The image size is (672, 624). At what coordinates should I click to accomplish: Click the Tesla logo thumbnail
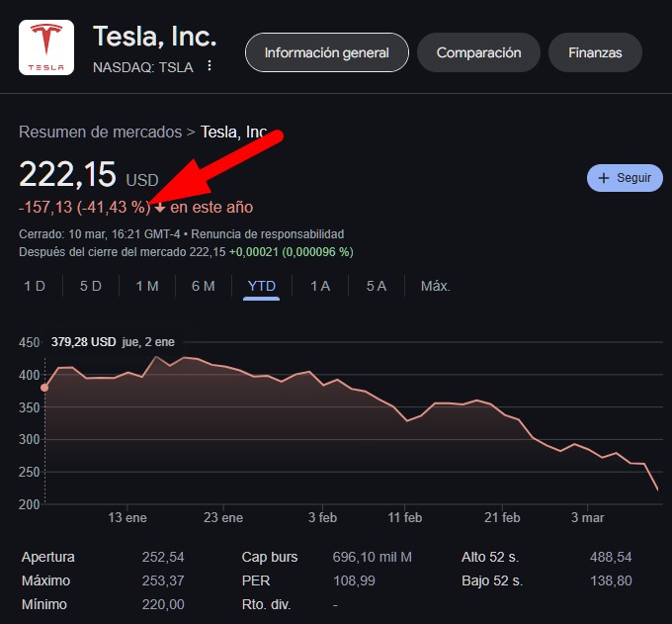pyautogui.click(x=46, y=47)
